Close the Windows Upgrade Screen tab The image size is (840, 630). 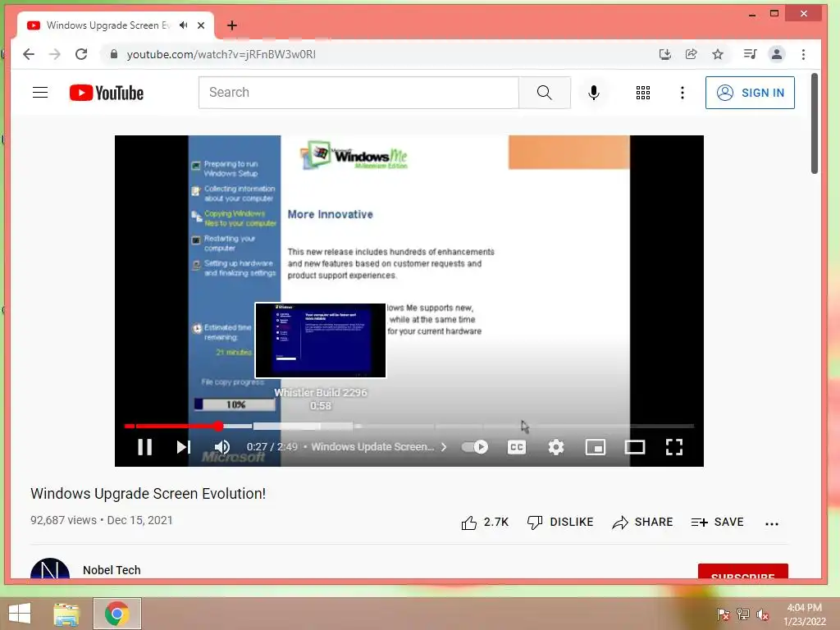201,25
